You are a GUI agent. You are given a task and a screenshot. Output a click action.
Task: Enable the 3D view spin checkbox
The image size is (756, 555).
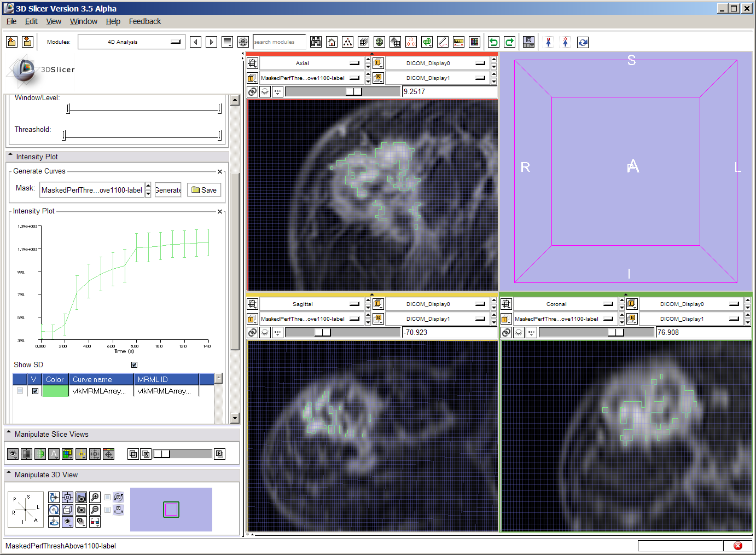click(108, 498)
